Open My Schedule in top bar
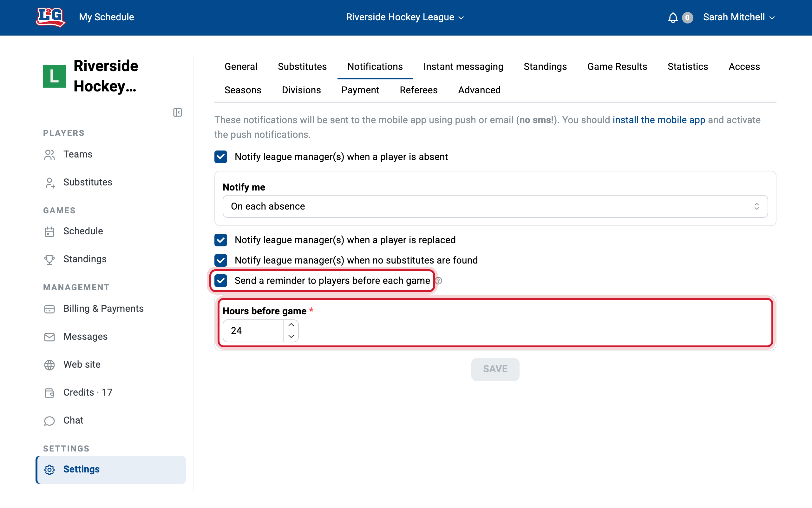 click(x=106, y=17)
